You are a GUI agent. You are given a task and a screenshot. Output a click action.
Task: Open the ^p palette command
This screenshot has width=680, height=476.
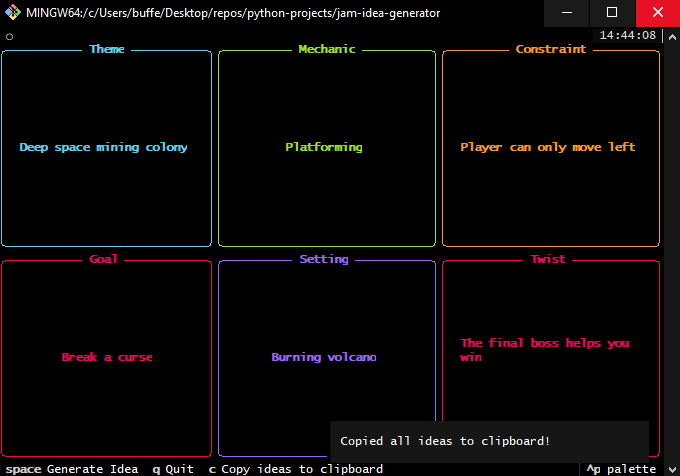coord(621,469)
